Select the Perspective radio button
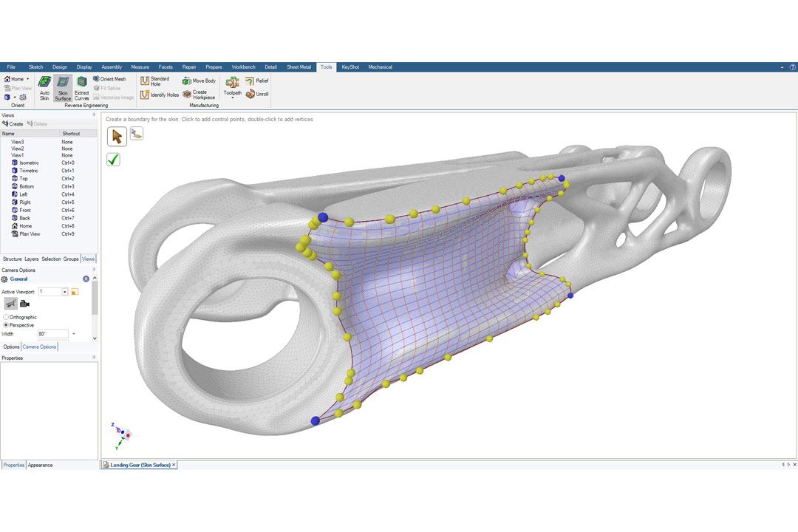798x532 pixels. coord(7,325)
